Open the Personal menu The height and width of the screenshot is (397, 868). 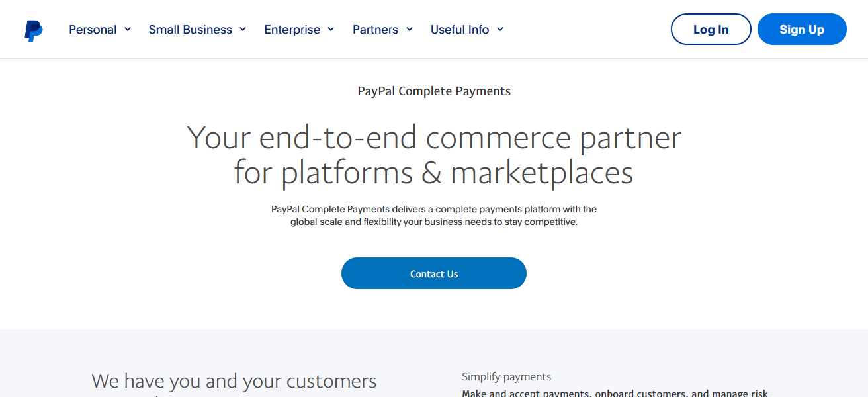coord(93,29)
